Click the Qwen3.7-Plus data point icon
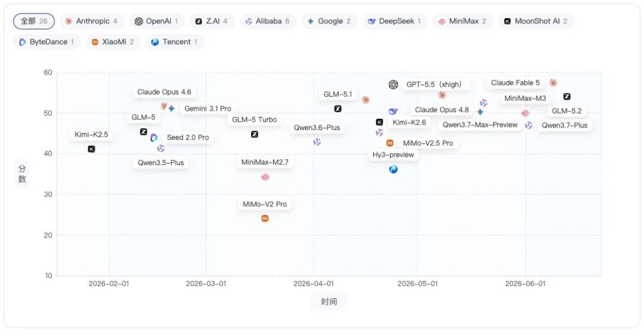The height and width of the screenshot is (331, 644). pyautogui.click(x=528, y=125)
